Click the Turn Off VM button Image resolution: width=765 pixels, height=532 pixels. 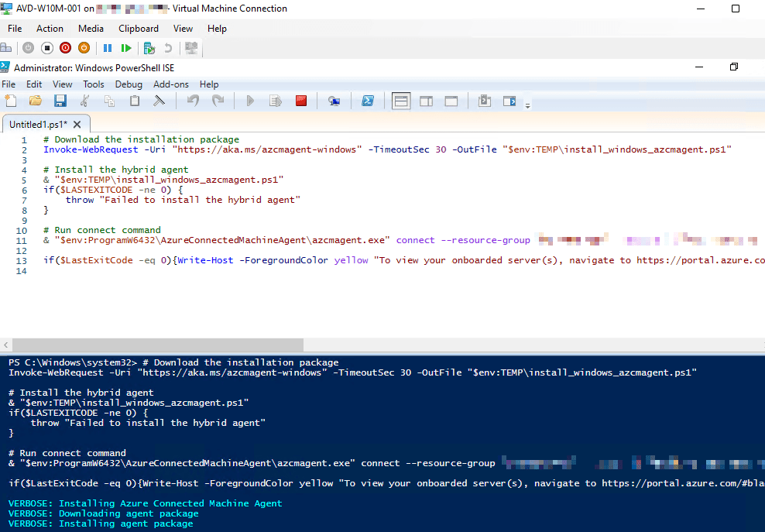pos(46,48)
